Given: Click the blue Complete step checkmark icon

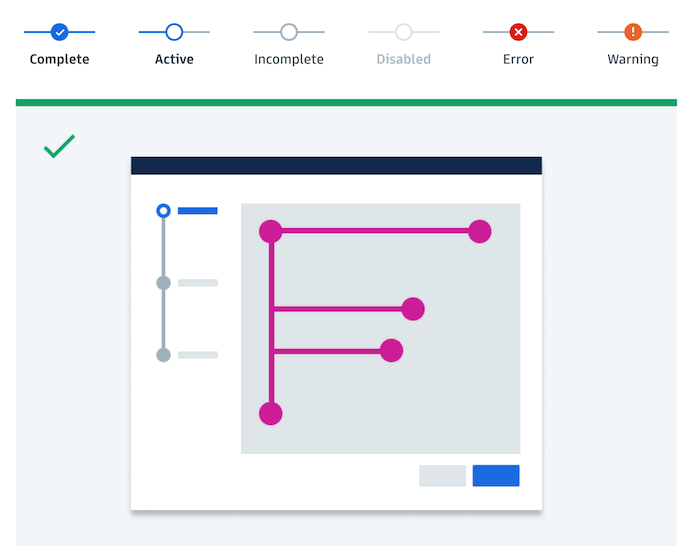Looking at the screenshot, I should (59, 32).
